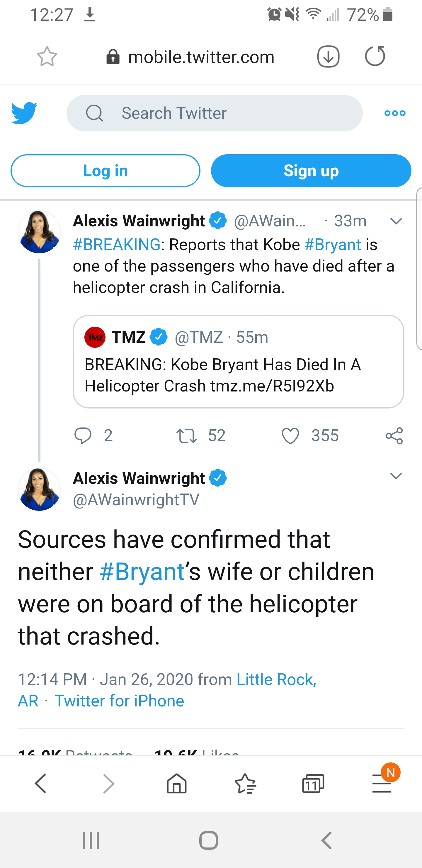Open the three-dot more menu on Twitter
The width and height of the screenshot is (422, 868).
point(395,113)
